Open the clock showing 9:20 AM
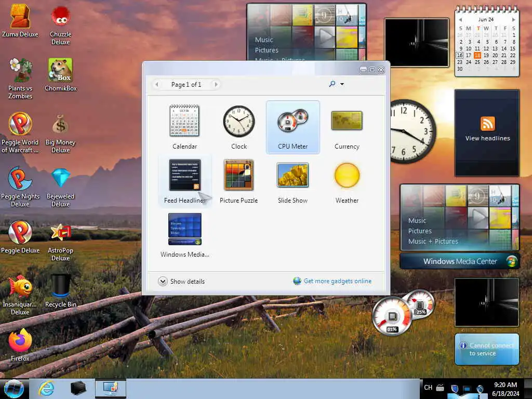The height and width of the screenshot is (399, 532). pos(506,389)
